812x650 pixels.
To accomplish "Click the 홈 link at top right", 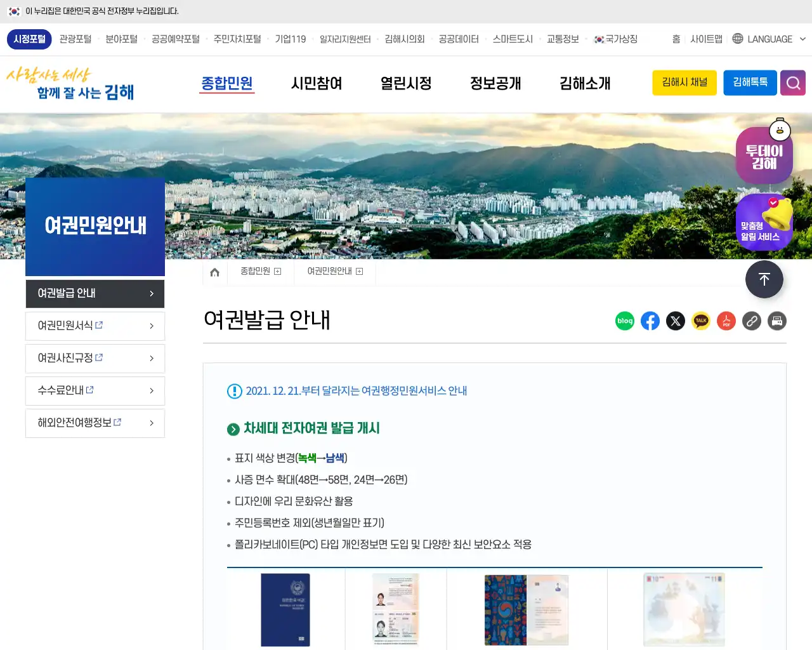I will point(676,39).
